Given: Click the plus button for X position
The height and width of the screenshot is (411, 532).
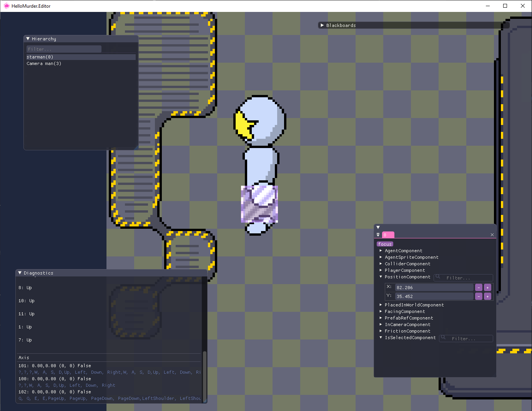Looking at the screenshot, I should [x=487, y=288].
